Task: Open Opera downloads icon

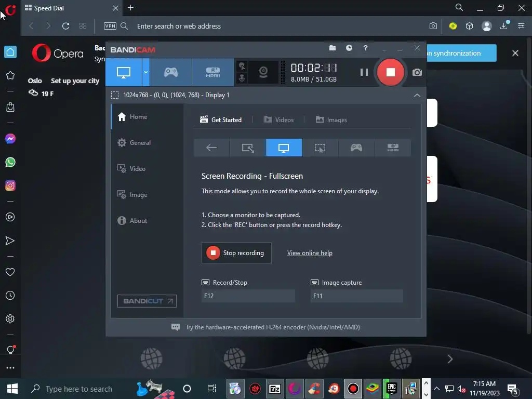Action: tap(504, 26)
